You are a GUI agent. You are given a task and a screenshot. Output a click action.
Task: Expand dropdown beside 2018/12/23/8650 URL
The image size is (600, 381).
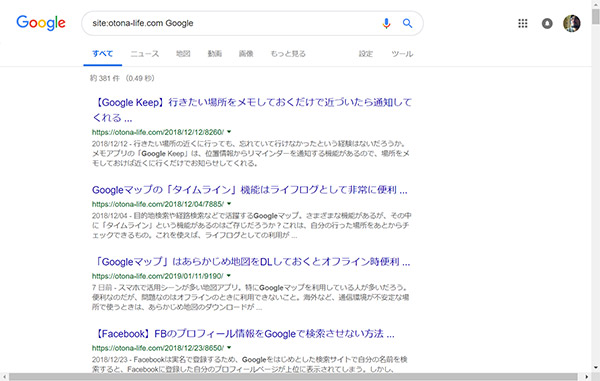point(229,348)
